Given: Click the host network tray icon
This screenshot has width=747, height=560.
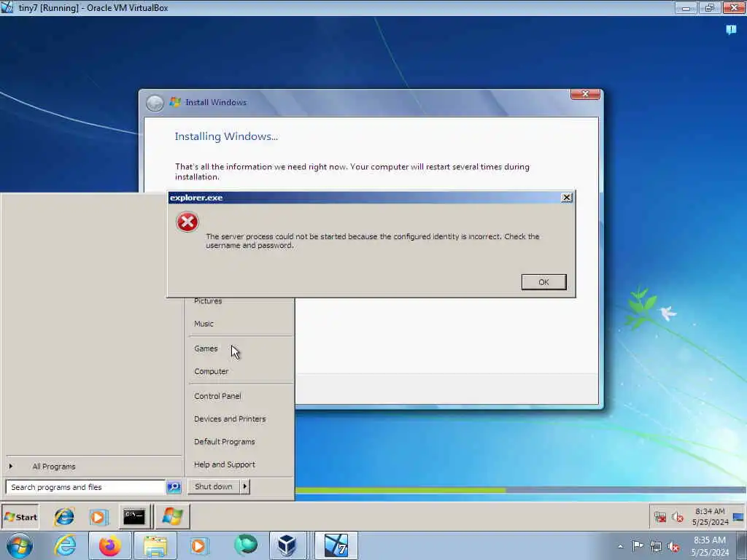Looking at the screenshot, I should (656, 546).
